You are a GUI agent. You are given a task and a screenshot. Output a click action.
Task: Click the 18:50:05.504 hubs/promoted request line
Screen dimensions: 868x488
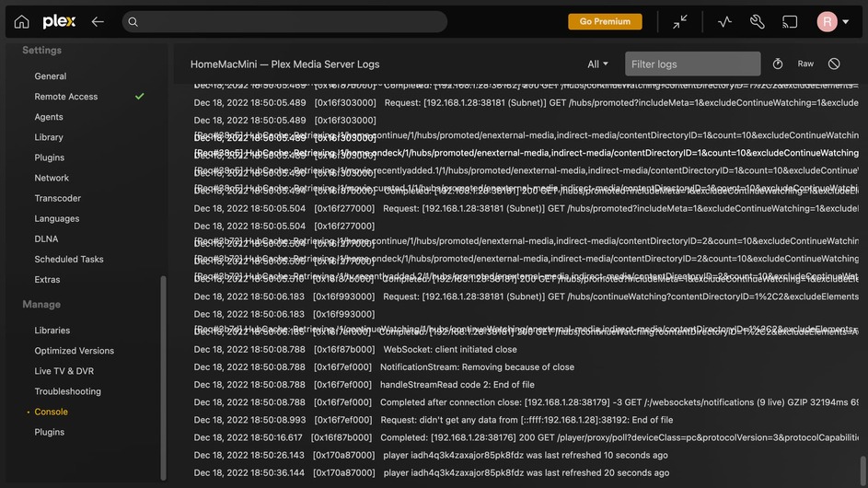(526, 209)
